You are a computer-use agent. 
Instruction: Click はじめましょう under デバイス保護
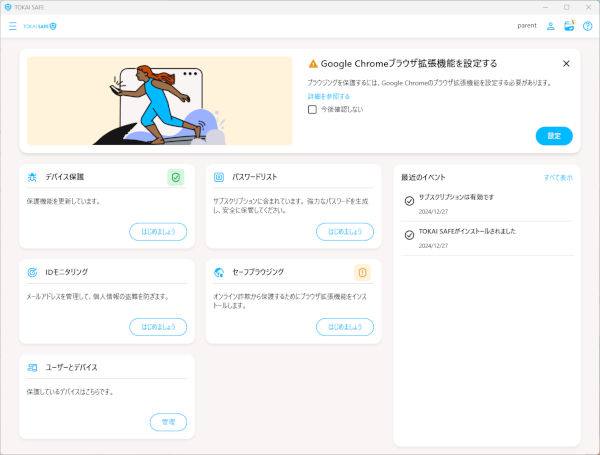[x=158, y=232]
